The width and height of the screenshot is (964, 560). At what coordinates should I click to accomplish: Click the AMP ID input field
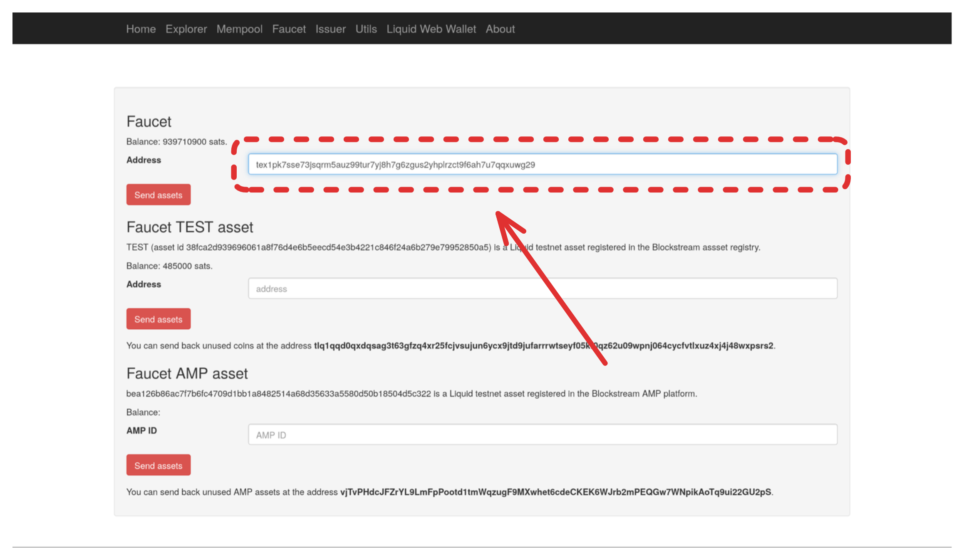[x=541, y=434]
